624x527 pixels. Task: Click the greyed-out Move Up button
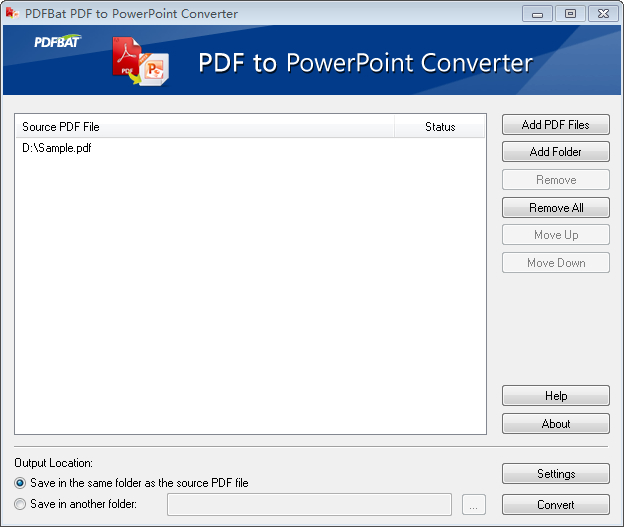click(556, 234)
